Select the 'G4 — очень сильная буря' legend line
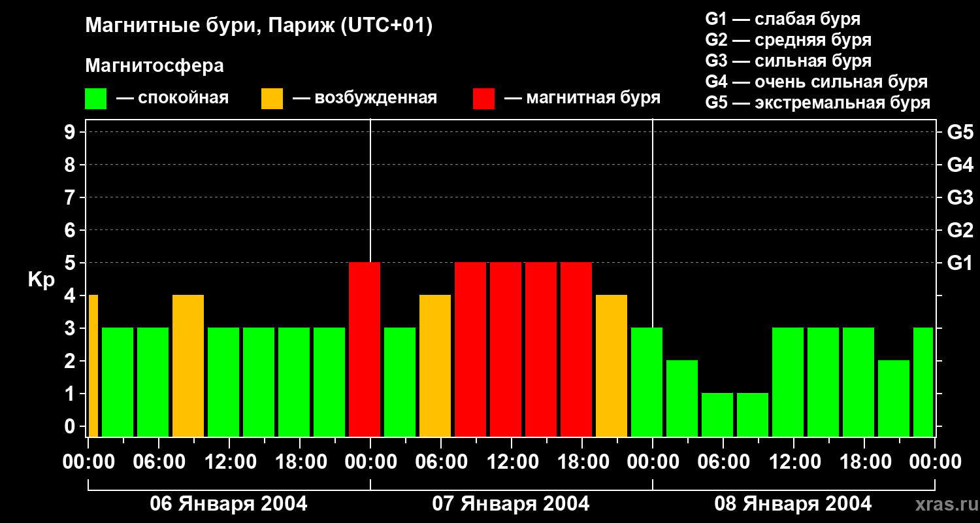Screen dimensions: 980x523 (x=817, y=82)
